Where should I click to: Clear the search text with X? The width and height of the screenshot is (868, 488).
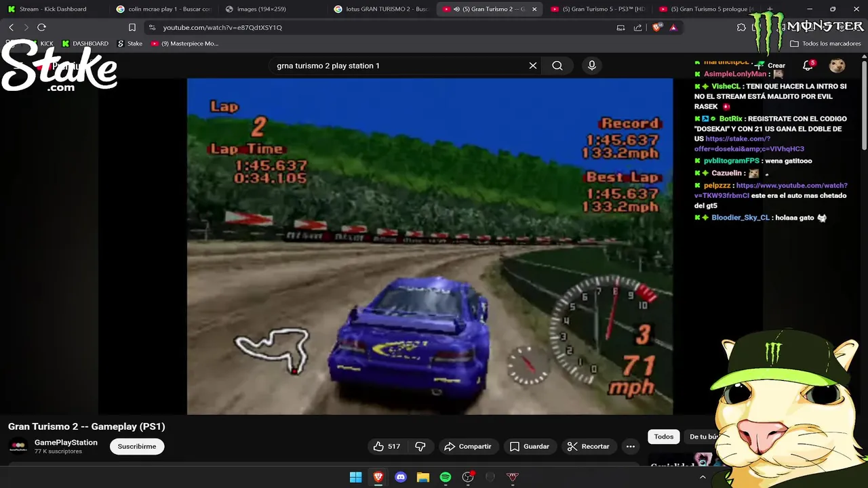point(533,66)
